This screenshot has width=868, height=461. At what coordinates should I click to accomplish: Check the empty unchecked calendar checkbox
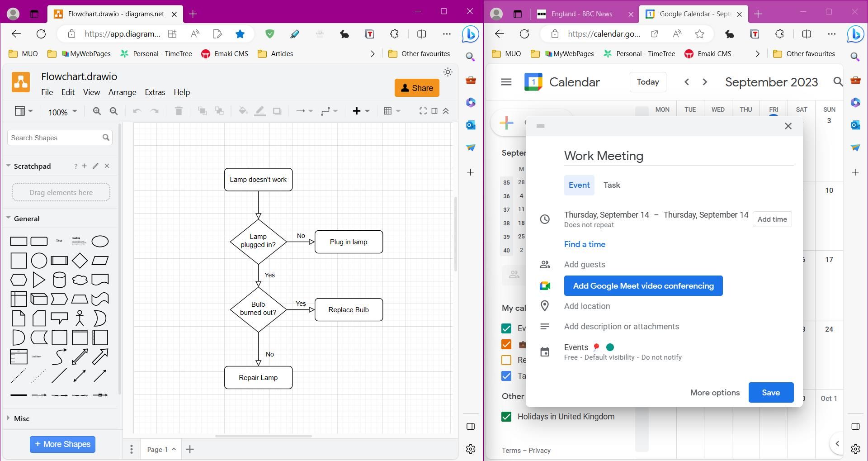pos(506,360)
